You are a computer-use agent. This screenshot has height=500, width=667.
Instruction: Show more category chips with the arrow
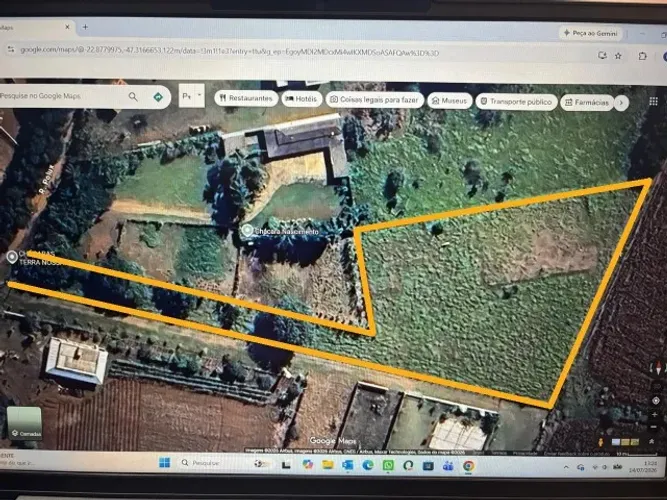[621, 103]
